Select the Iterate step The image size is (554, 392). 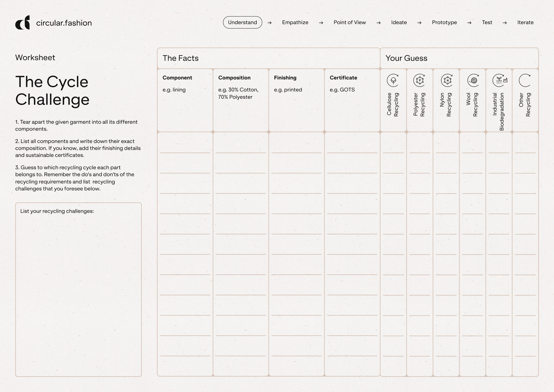(x=525, y=23)
